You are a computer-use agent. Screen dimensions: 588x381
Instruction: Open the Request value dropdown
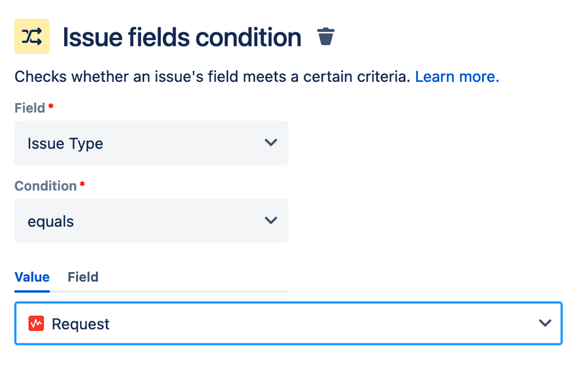288,323
